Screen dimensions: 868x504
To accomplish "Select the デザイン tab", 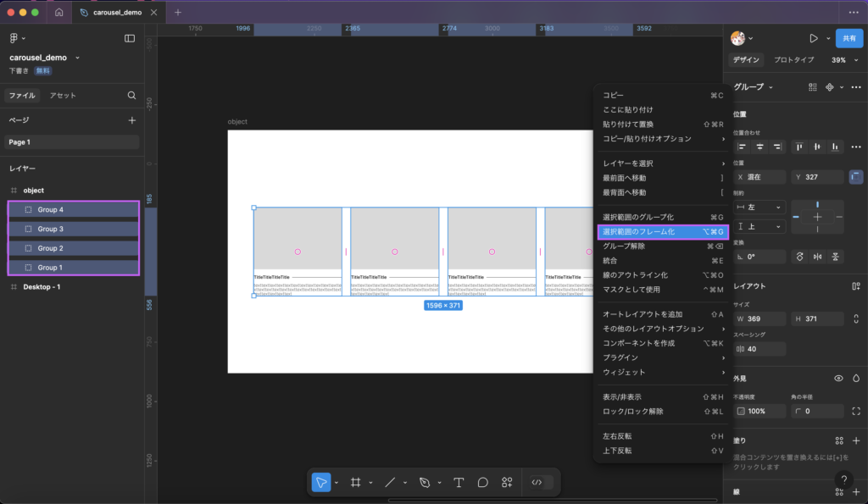I will 746,60.
